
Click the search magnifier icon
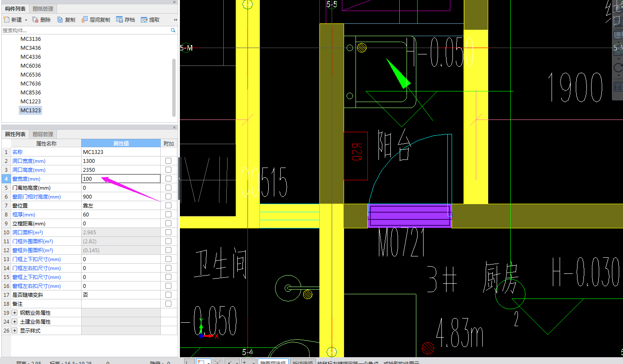(x=173, y=30)
